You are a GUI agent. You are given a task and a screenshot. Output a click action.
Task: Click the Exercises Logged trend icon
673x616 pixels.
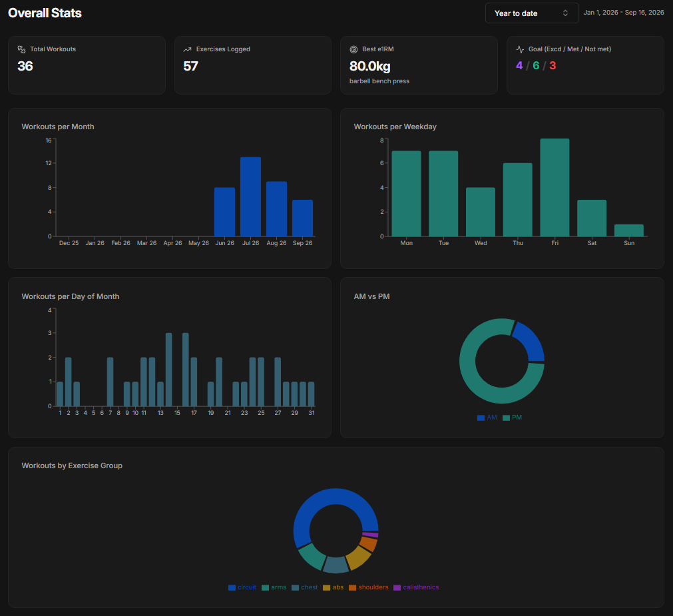(x=187, y=49)
